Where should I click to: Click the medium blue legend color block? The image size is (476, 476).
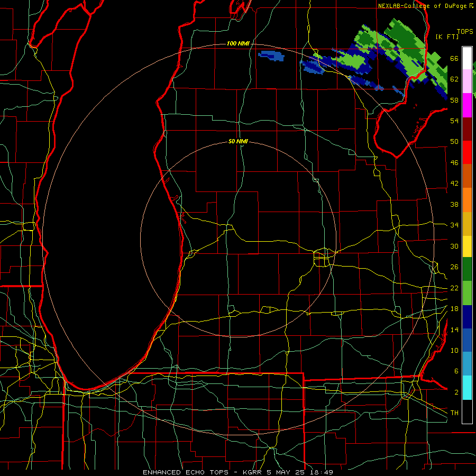coord(467,340)
